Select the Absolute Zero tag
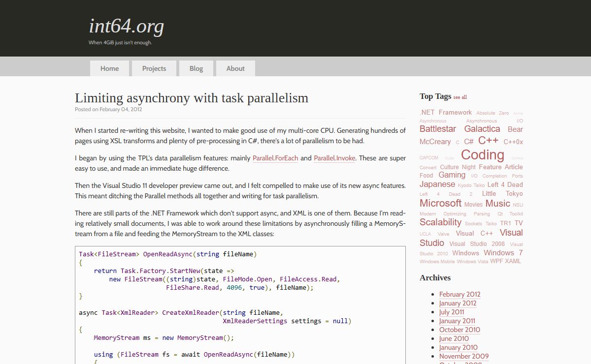The width and height of the screenshot is (591, 364). point(492,113)
